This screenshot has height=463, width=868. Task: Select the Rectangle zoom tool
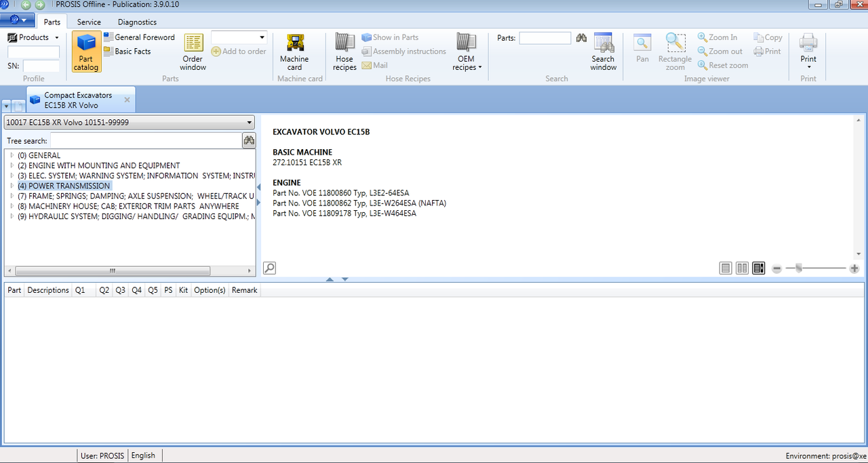click(675, 52)
